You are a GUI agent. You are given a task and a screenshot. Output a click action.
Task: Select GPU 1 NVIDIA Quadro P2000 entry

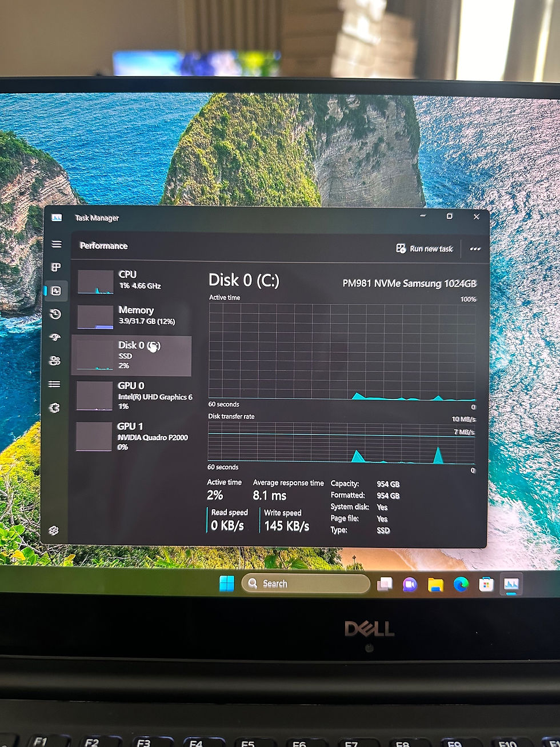131,436
